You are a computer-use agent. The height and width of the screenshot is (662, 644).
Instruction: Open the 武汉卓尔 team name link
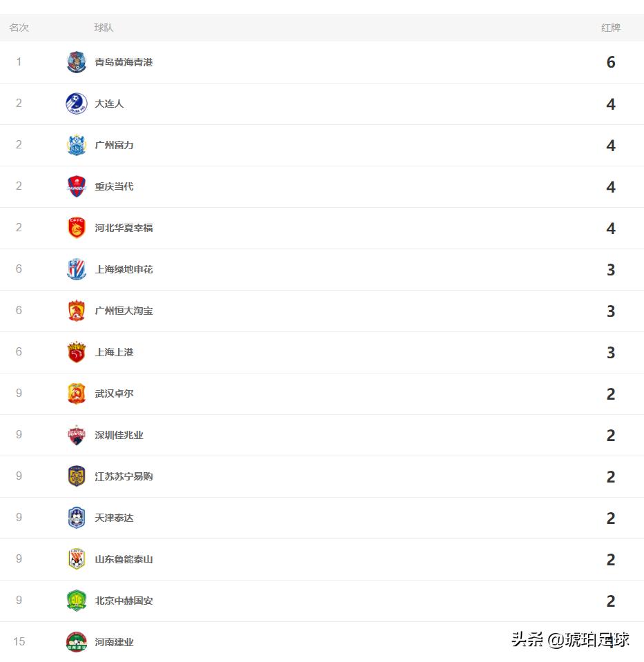coord(113,393)
